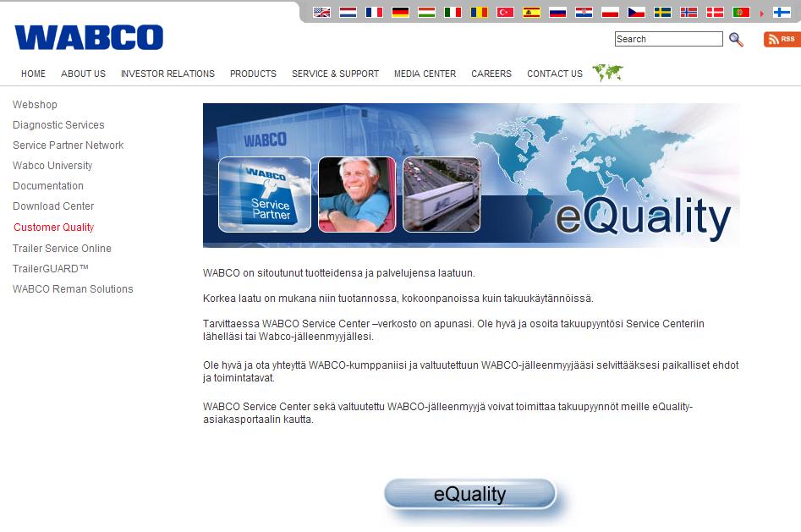Click the paragraph starting "Korkea laatu on mukana"

(x=398, y=299)
